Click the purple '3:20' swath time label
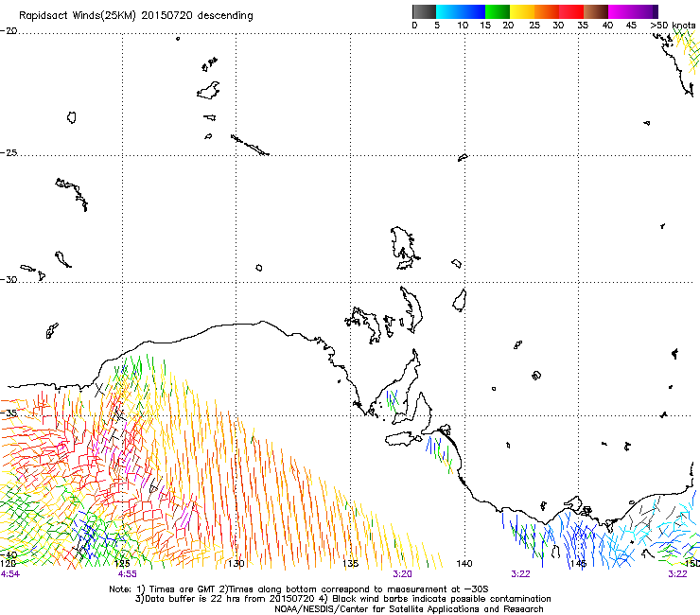The height and width of the screenshot is (615, 700). point(402,574)
